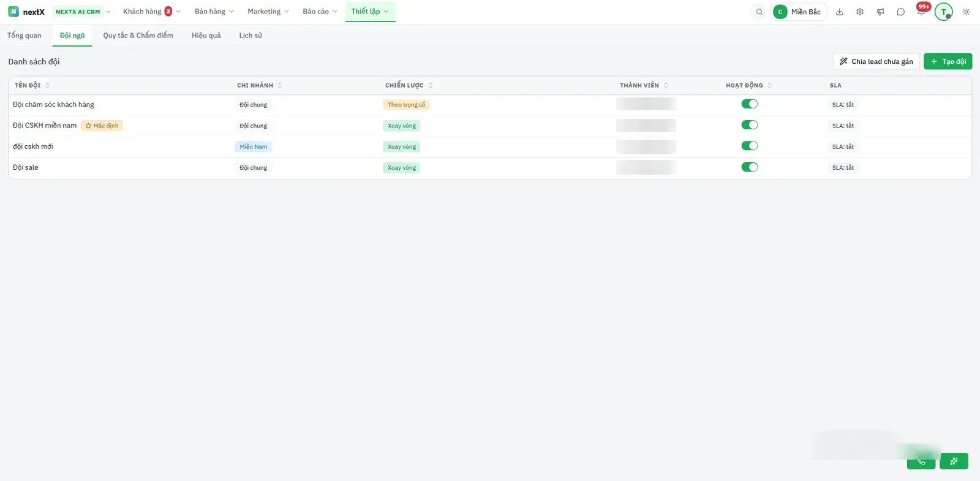Toggle active switch for Đội chăm sóc khách hàng

point(750,104)
